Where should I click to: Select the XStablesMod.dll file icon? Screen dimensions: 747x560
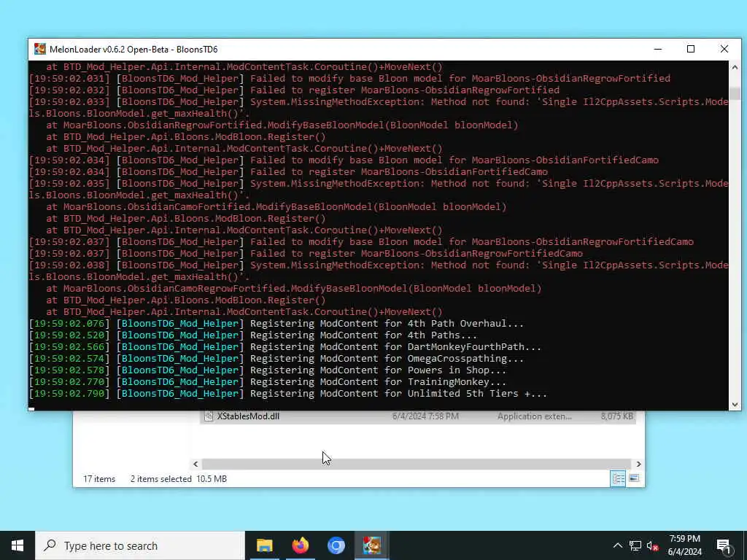tap(209, 416)
